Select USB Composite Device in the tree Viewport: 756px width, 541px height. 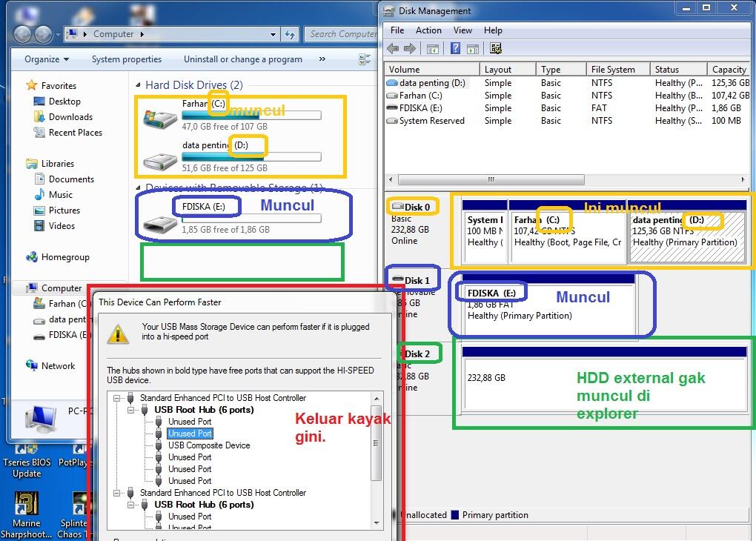coord(209,445)
